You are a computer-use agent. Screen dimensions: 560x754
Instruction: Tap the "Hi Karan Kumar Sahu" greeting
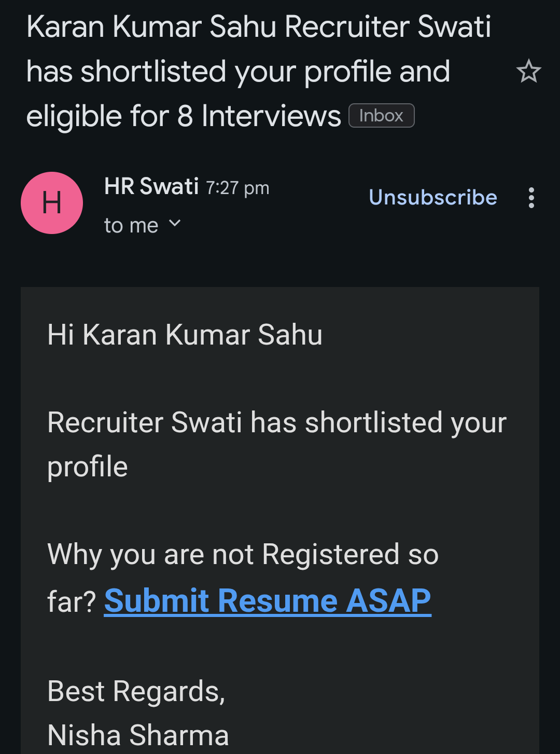coord(185,335)
